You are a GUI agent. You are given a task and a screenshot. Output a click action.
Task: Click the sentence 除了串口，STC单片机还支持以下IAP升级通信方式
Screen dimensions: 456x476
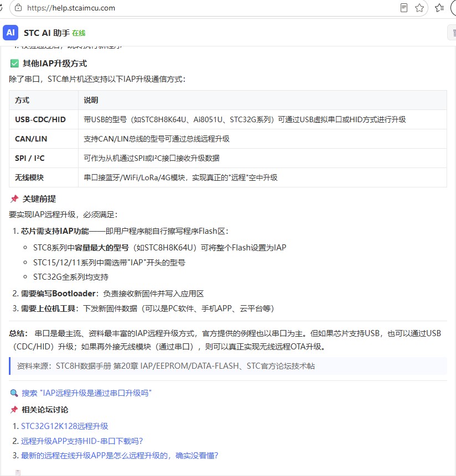coord(97,79)
